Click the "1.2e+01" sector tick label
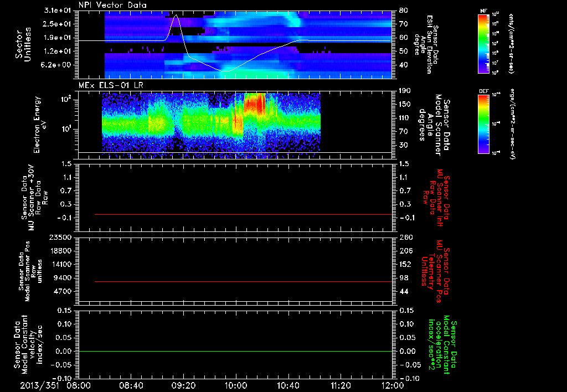This screenshot has width=567, height=392. [58, 51]
